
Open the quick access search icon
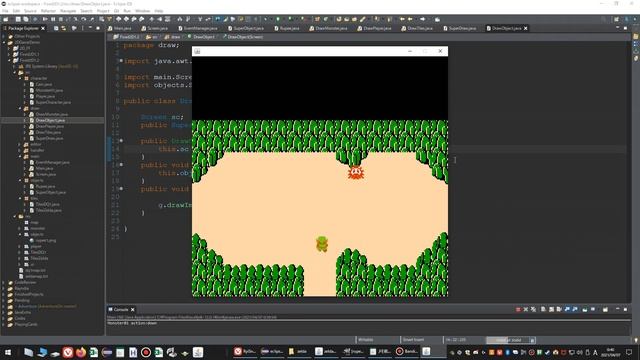pyautogui.click(x=604, y=19)
